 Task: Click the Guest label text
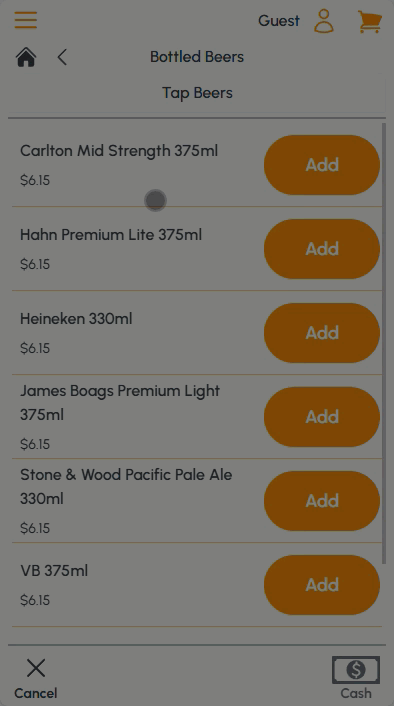(x=279, y=21)
